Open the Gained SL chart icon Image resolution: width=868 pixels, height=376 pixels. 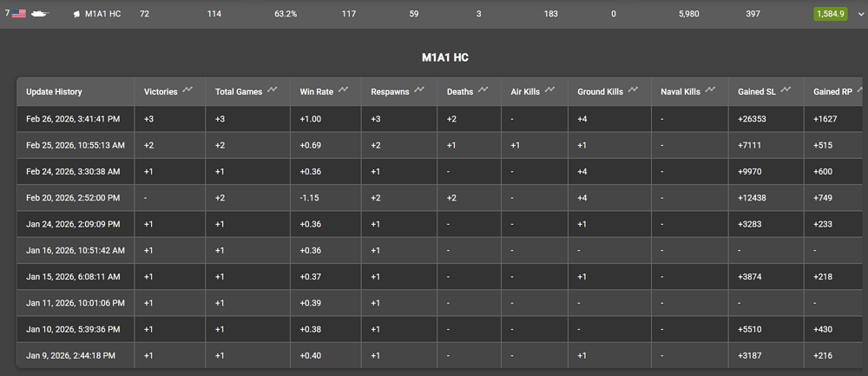pyautogui.click(x=786, y=90)
